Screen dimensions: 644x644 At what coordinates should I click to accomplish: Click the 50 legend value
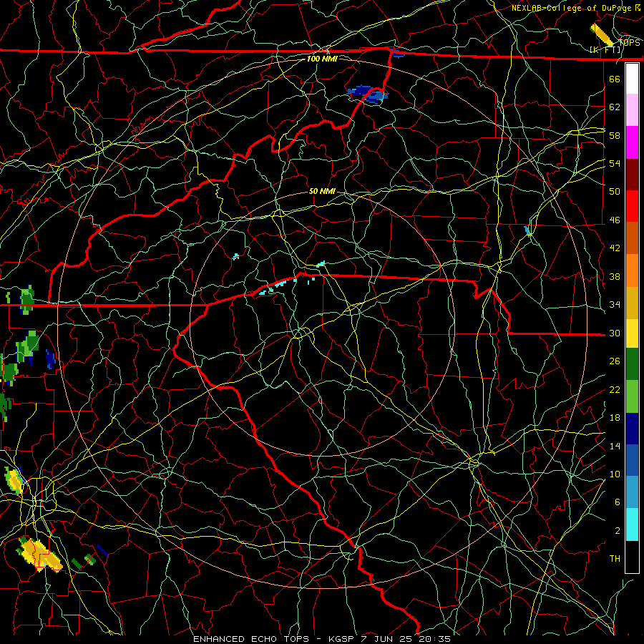pos(615,191)
